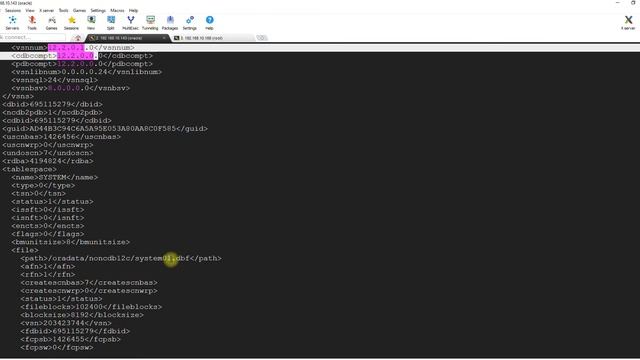Screen dimensions: 640x360
Task: Open the Games toolbar icon
Action: pyautogui.click(x=51, y=23)
